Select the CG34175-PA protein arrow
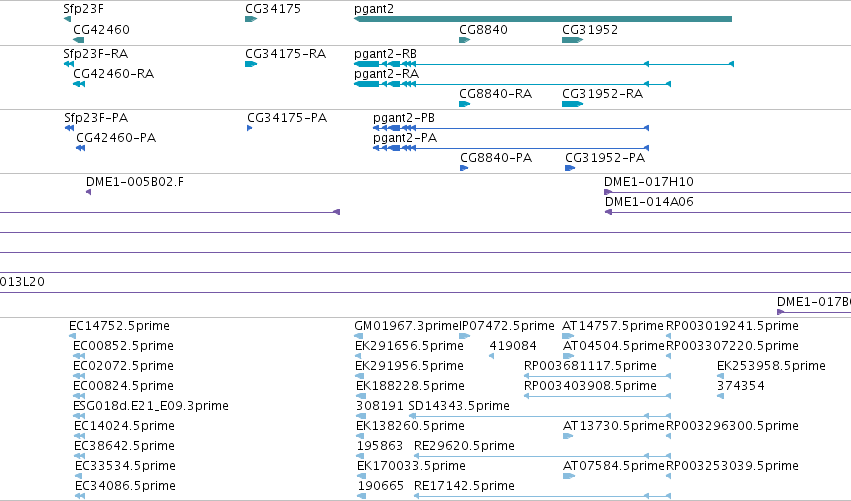Viewport: 851px width, 501px height. click(250, 128)
